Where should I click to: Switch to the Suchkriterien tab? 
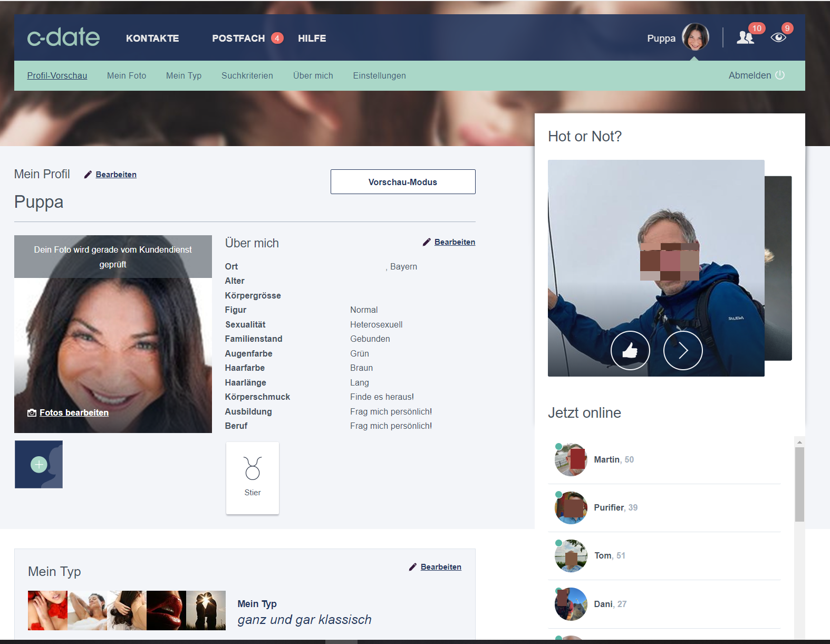coord(247,75)
